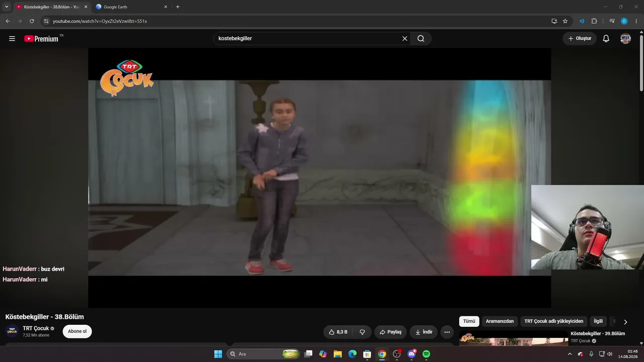Open a new browser tab
Viewport: 644px width, 362px height.
point(178,7)
